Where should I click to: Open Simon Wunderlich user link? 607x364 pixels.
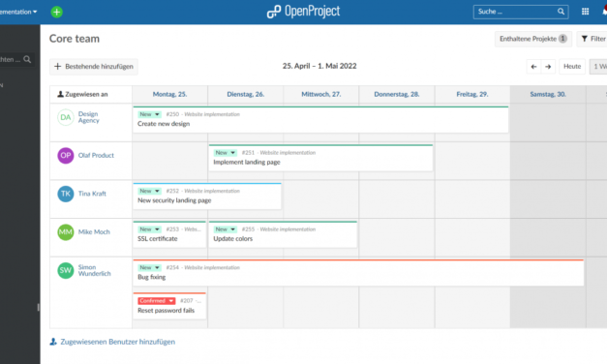coord(95,270)
